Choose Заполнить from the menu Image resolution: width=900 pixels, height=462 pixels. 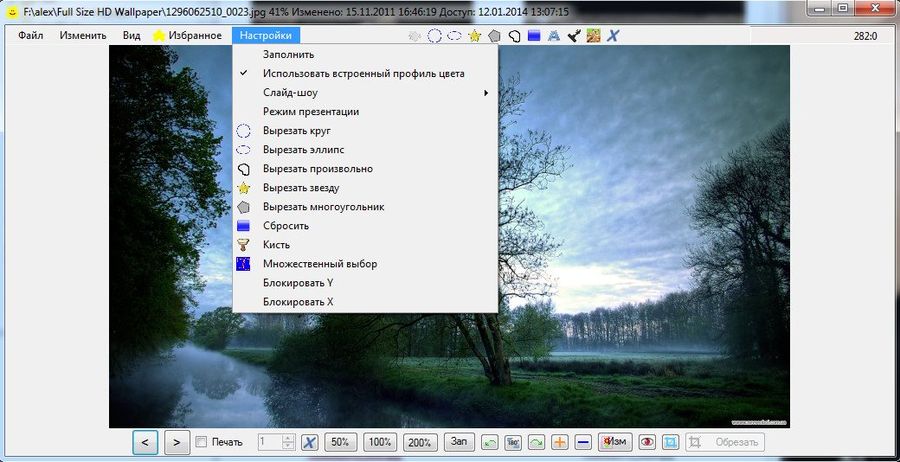click(364, 55)
